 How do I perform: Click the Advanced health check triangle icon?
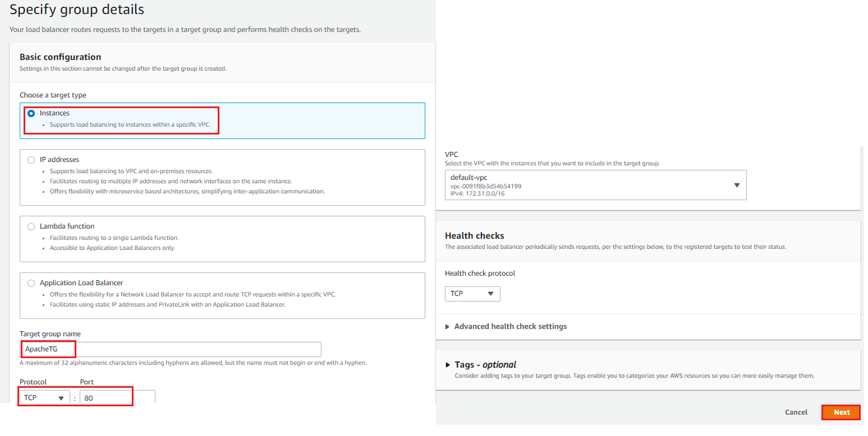[448, 326]
